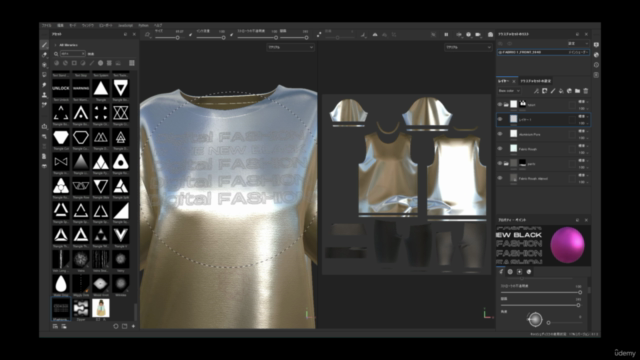Adjust the flow slider in top toolbar
Image resolution: width=640 pixels, height=360 pixels.
click(211, 38)
